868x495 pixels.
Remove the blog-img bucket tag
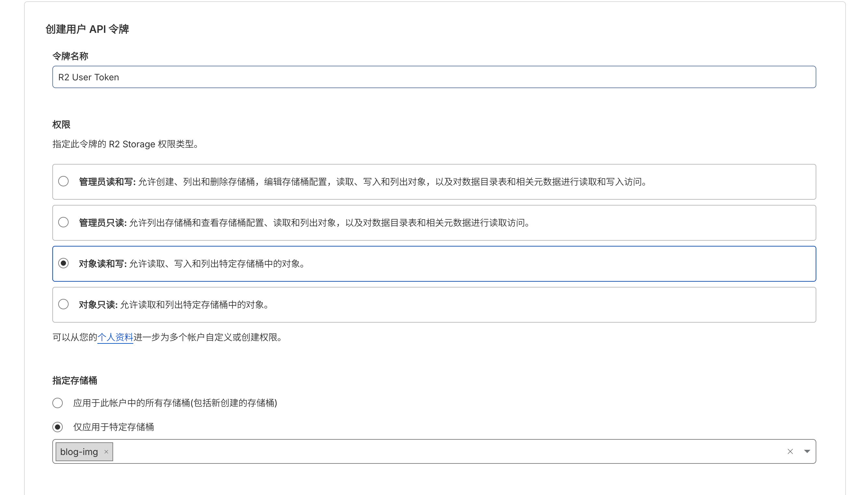point(106,451)
